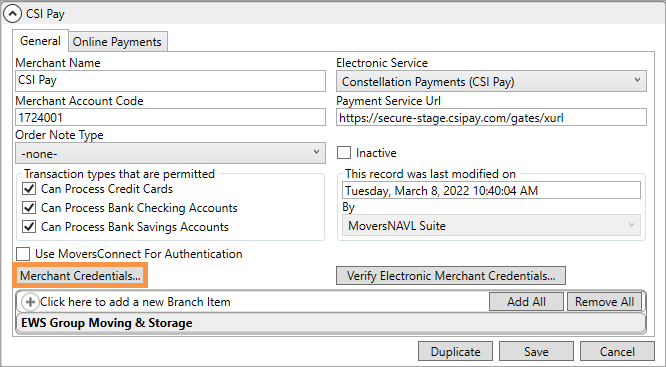Select EWS Group Moving & Storage row
The image size is (666, 367).
coord(331,323)
